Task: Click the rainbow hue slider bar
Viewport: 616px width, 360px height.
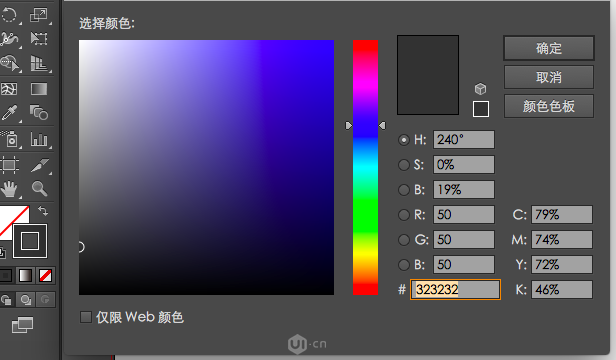Action: pyautogui.click(x=365, y=167)
